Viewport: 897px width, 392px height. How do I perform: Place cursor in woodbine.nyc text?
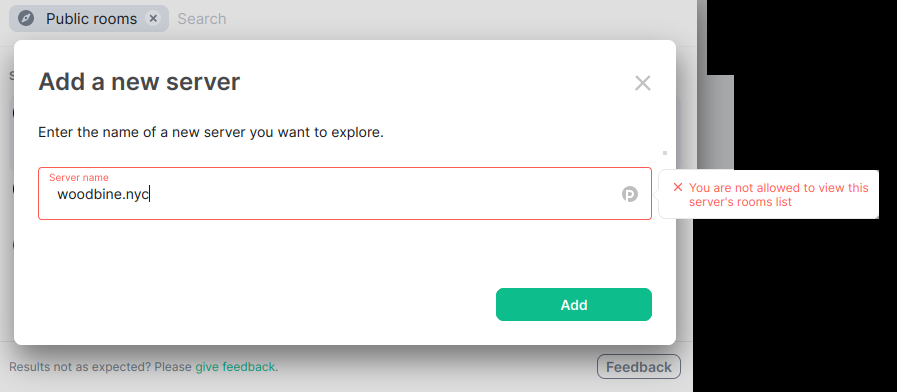coord(103,195)
